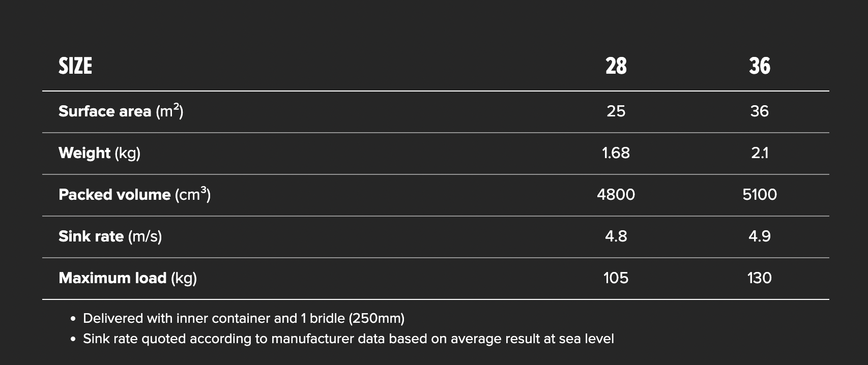Viewport: 868px width, 365px height.
Task: Click the 4.8 sink rate value
Action: click(616, 236)
